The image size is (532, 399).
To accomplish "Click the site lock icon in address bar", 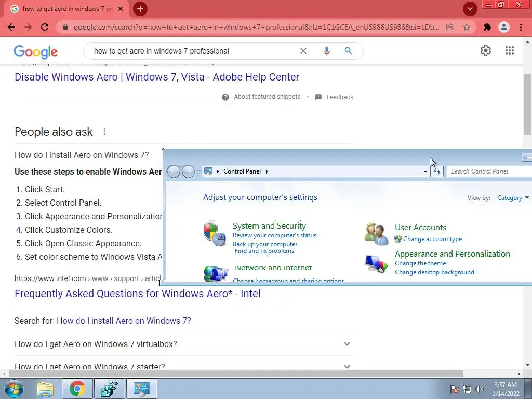I will pos(65,27).
